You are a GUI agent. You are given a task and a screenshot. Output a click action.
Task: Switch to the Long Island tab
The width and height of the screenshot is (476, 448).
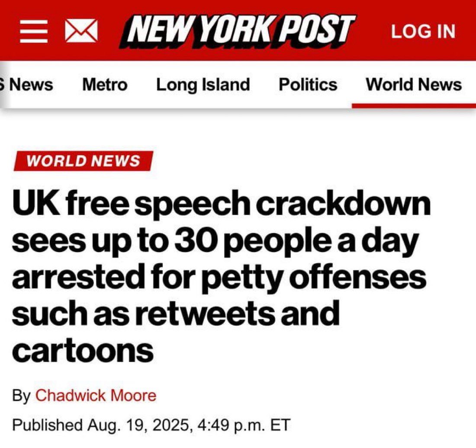coord(203,85)
